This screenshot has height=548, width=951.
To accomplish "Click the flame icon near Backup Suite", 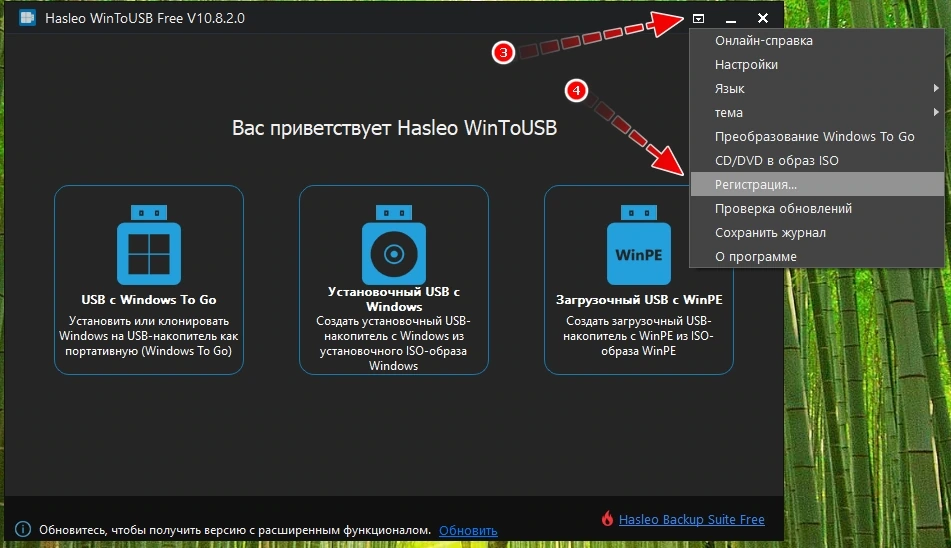I will tap(607, 518).
